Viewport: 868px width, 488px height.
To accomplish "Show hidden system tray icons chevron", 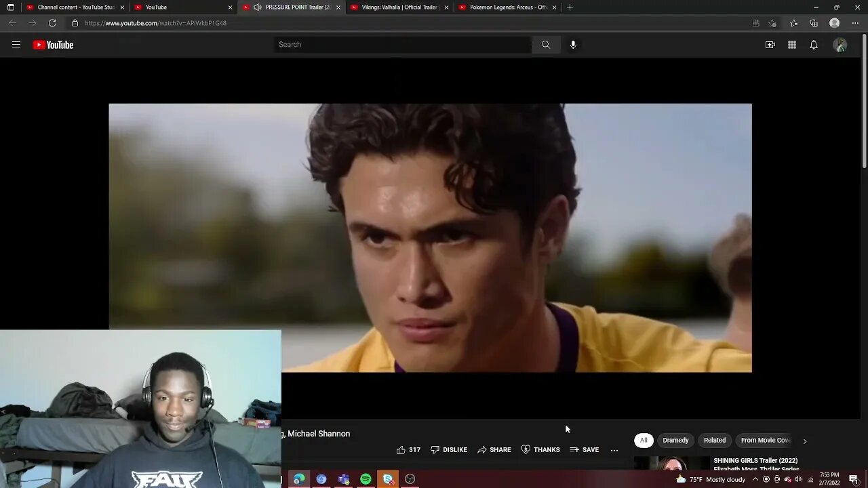I will tap(755, 479).
